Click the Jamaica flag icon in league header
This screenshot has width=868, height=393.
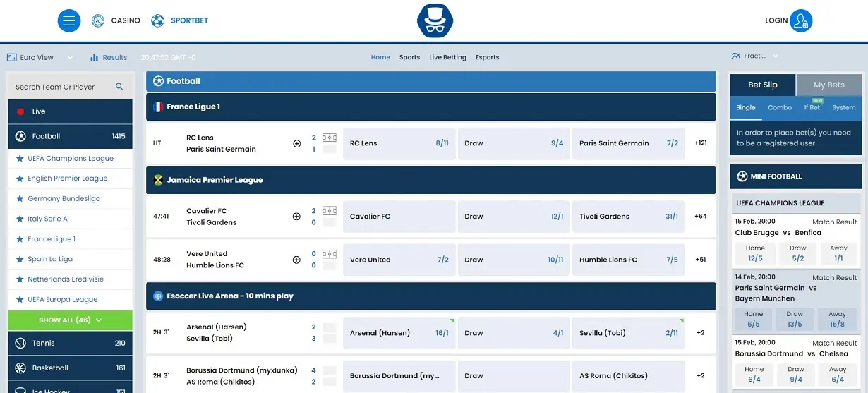click(x=158, y=180)
